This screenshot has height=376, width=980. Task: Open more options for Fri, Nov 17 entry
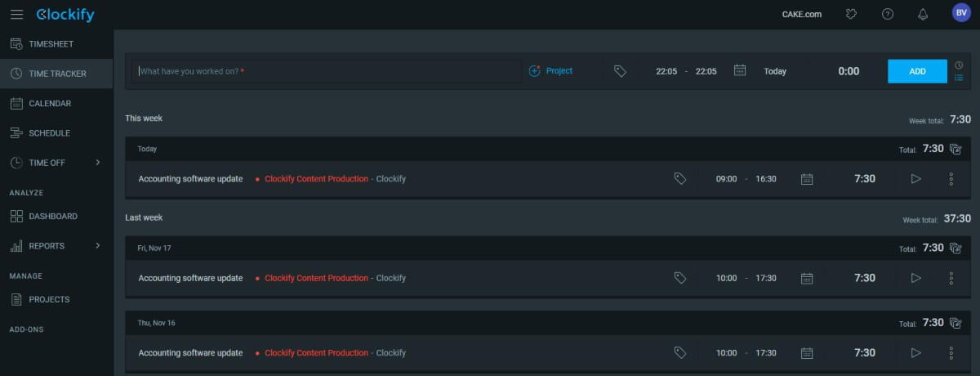(x=951, y=278)
